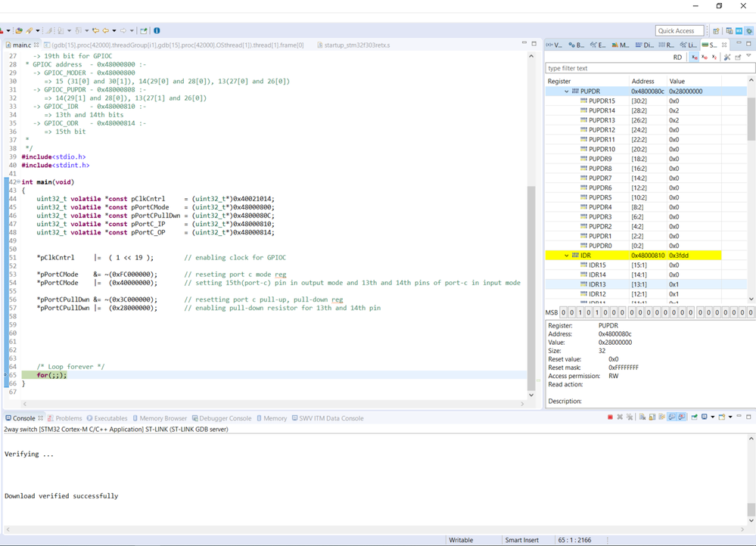
Task: Terminate the launch with red stop button
Action: (610, 417)
